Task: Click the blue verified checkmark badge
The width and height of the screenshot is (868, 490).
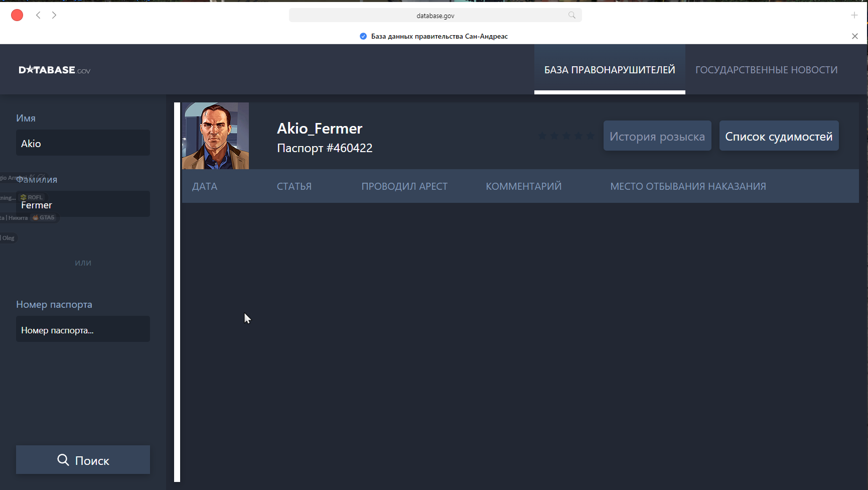Action: coord(363,36)
